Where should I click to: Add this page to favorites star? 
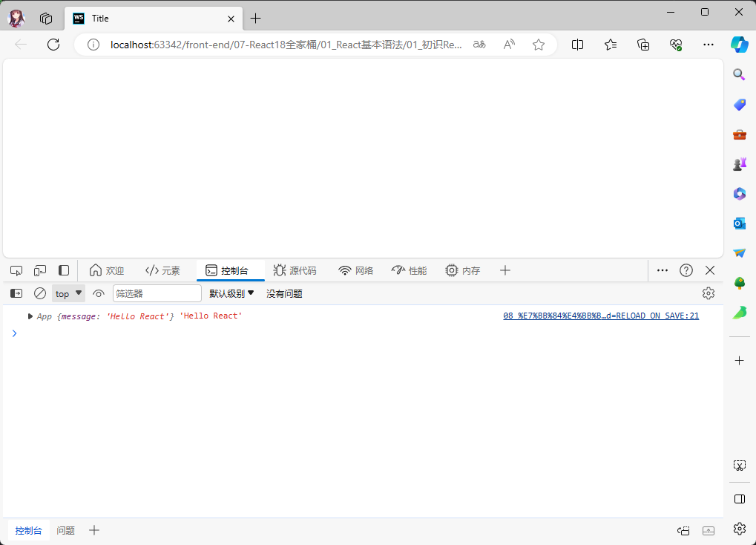(539, 45)
